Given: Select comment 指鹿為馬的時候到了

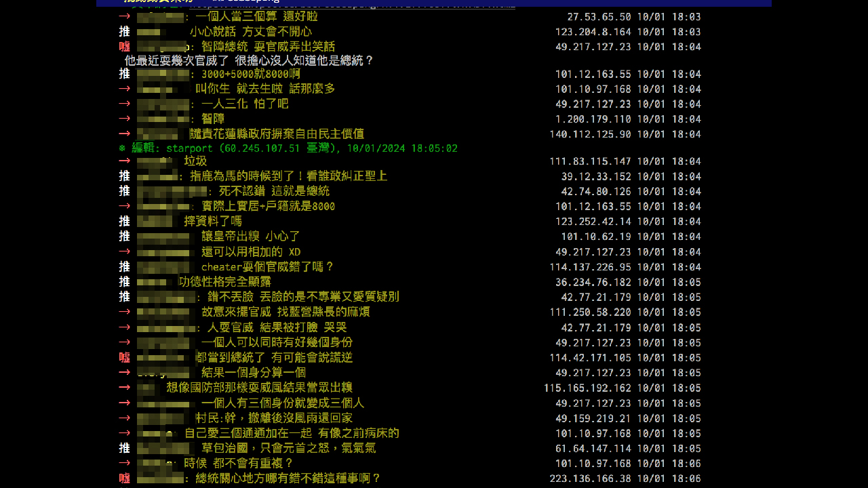Looking at the screenshot, I should coord(288,176).
